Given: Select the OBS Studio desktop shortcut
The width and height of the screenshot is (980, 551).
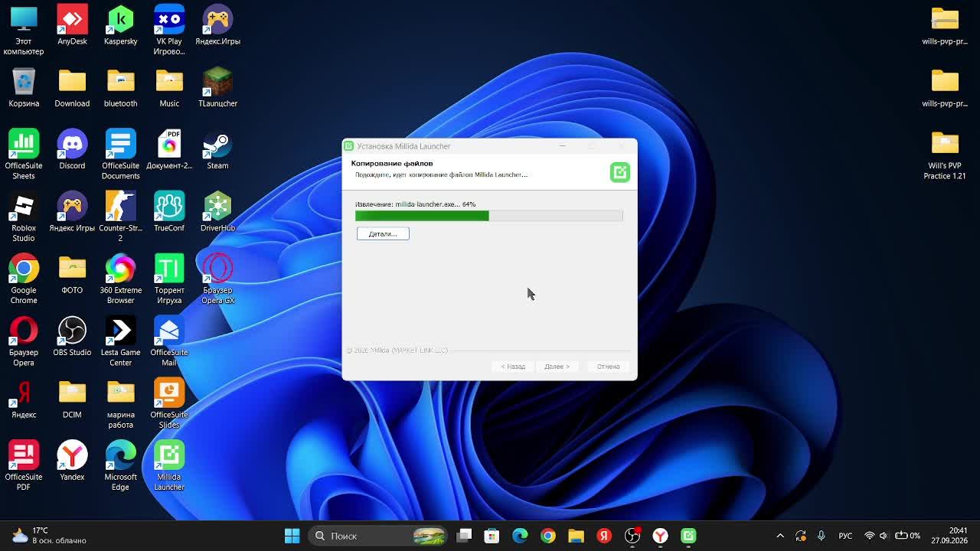Looking at the screenshot, I should coord(72,337).
